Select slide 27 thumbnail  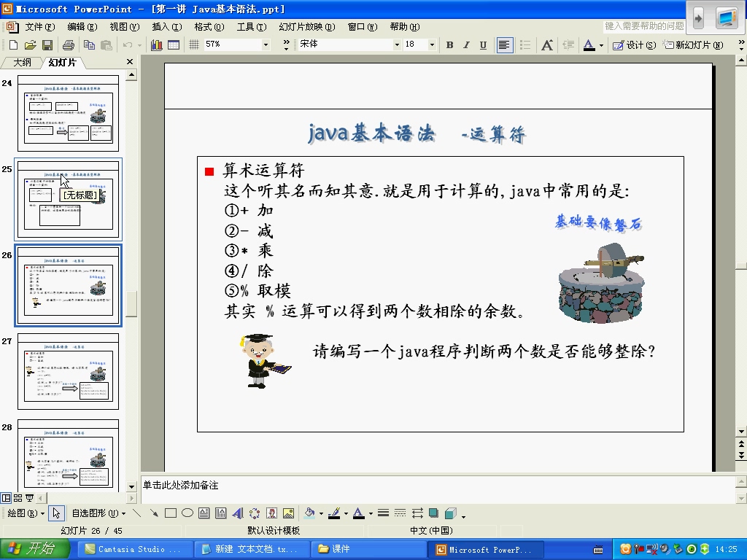[68, 371]
